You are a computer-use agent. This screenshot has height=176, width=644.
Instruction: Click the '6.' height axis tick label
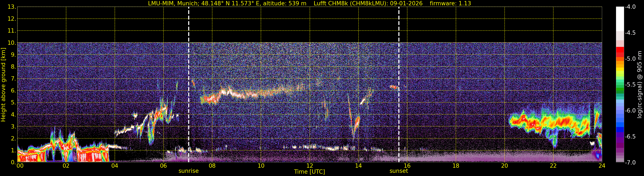(13, 91)
